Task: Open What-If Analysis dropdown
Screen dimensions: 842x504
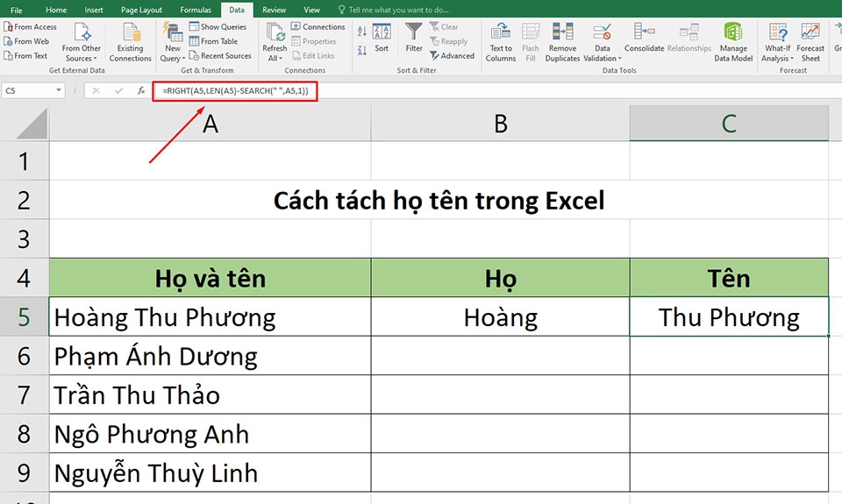Action: tap(778, 42)
